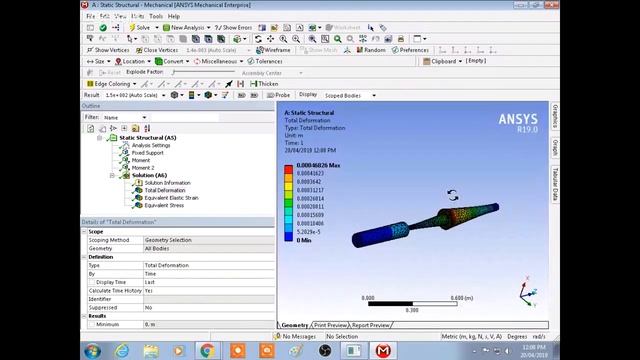Click the black arrow icon left of Thicken
Screen dimensions: 640x360
(229, 84)
